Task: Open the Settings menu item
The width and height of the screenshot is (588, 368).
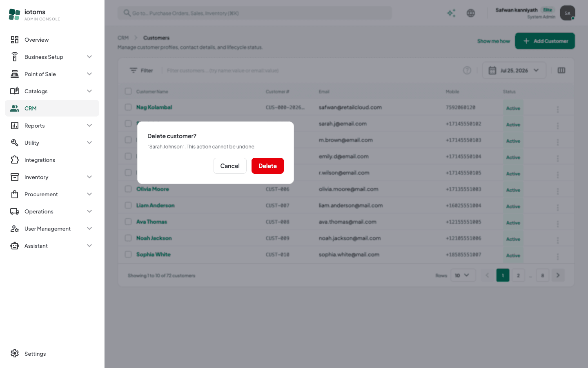Action: [52, 354]
